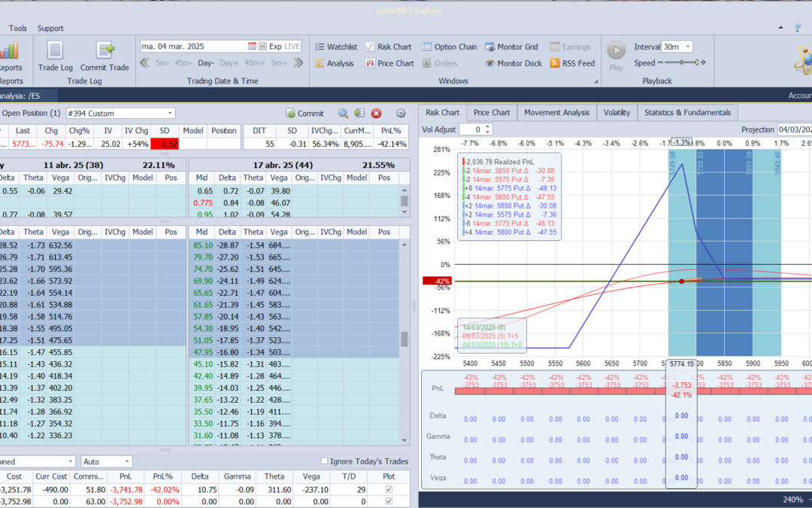Open the Support menu
The image size is (812, 508).
coord(50,28)
